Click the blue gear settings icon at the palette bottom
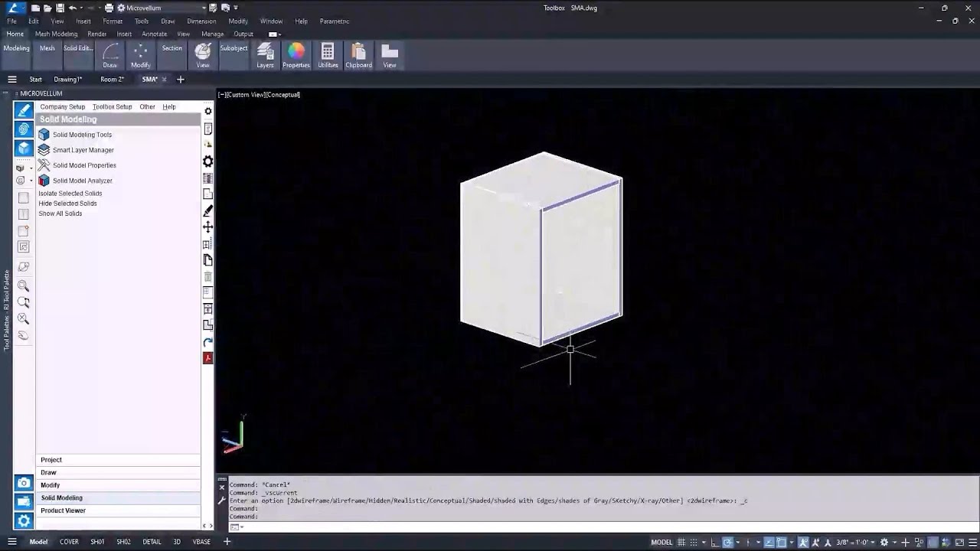Screen dimensions: 980x551 [24, 521]
